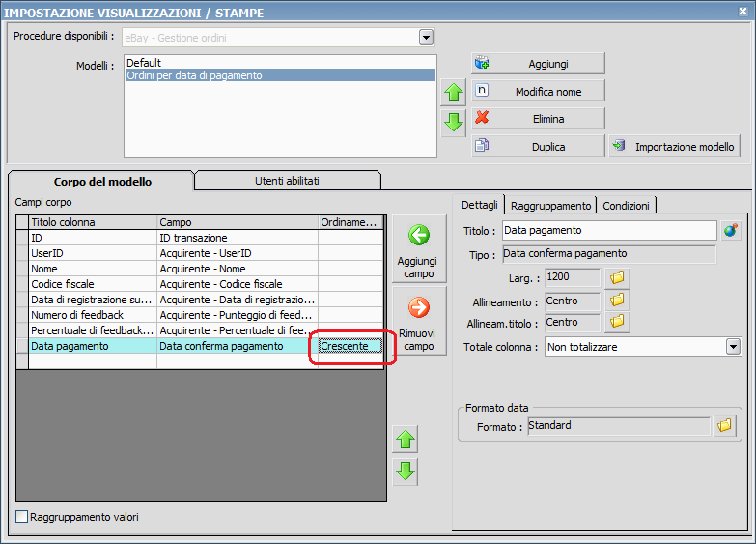Open folder icon next to Formato field
The width and height of the screenshot is (756, 544).
(724, 426)
